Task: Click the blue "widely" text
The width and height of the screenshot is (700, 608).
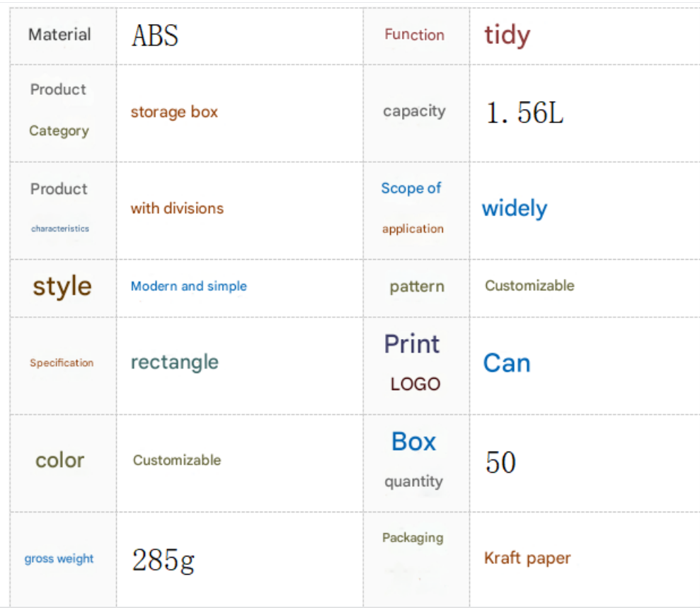Action: coord(515,209)
